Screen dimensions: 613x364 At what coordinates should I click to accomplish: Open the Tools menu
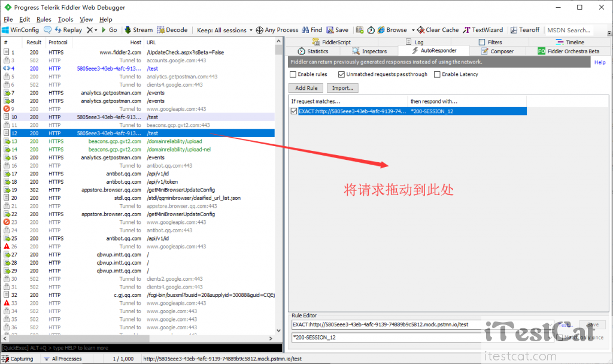(x=65, y=19)
